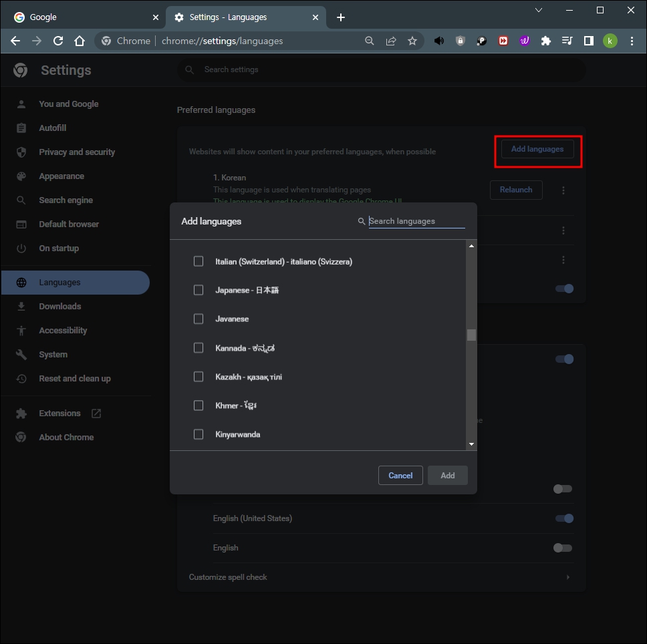Screen dimensions: 647x644
Task: Open the media control playlist icon
Action: (567, 41)
